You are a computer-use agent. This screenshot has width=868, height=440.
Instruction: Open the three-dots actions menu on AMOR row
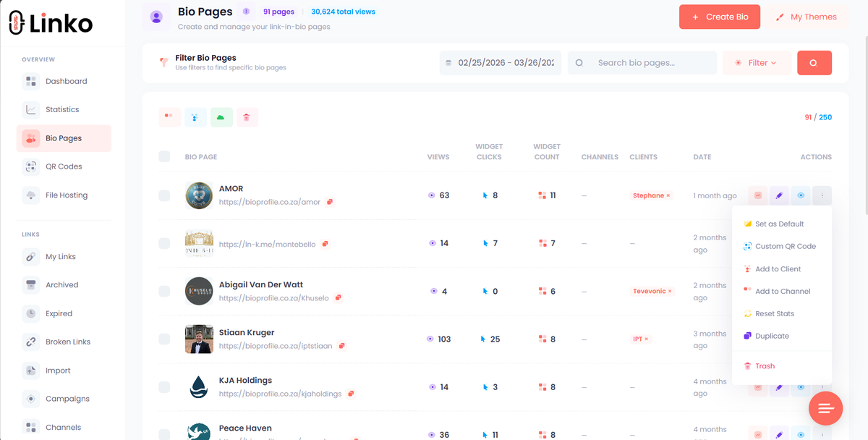tap(822, 195)
